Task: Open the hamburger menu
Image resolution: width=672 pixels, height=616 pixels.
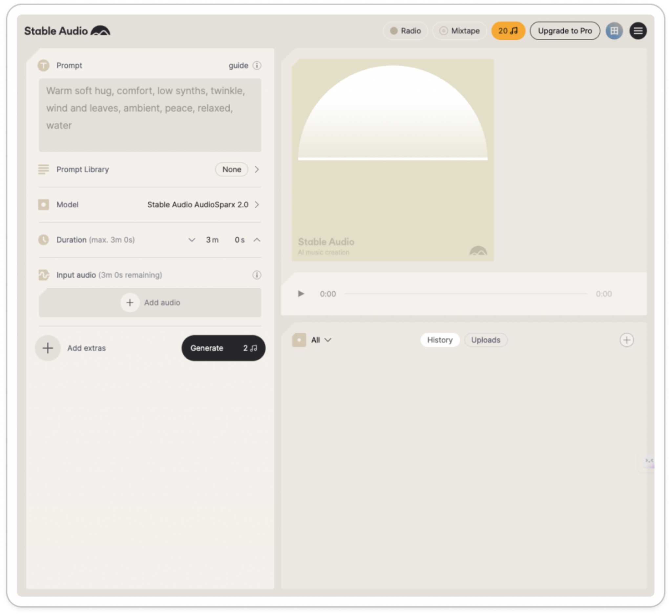Action: click(639, 31)
